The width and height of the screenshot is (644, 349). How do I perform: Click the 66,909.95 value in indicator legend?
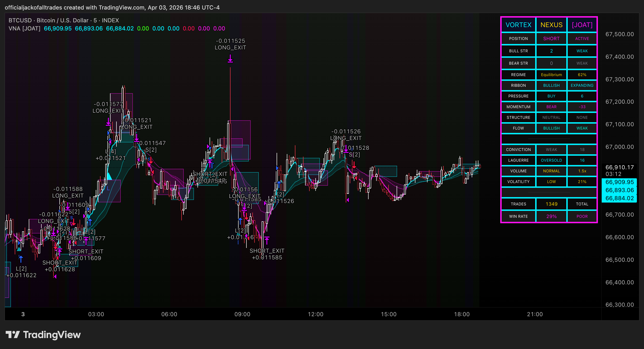58,29
